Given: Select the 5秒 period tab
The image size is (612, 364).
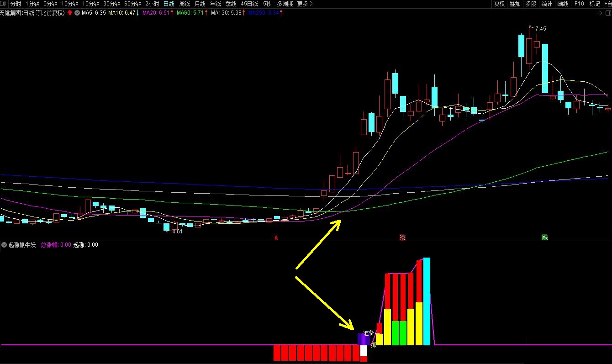Looking at the screenshot, I should click(267, 4).
